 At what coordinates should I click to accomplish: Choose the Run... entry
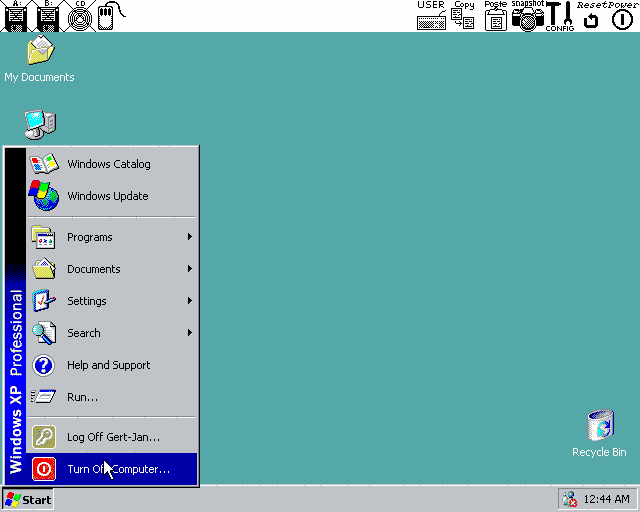(x=112, y=396)
